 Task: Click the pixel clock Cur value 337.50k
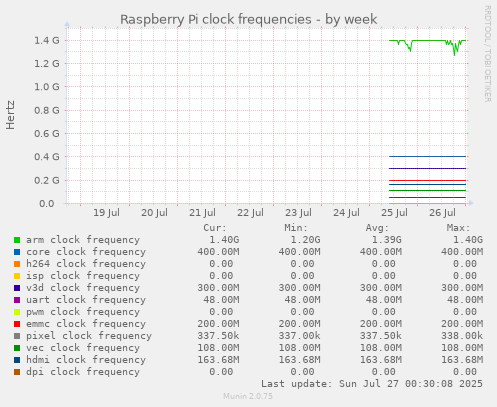(218, 336)
